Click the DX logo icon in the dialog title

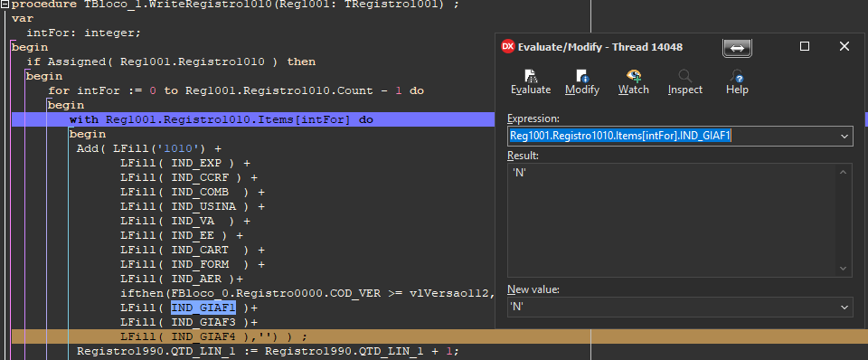(507, 46)
